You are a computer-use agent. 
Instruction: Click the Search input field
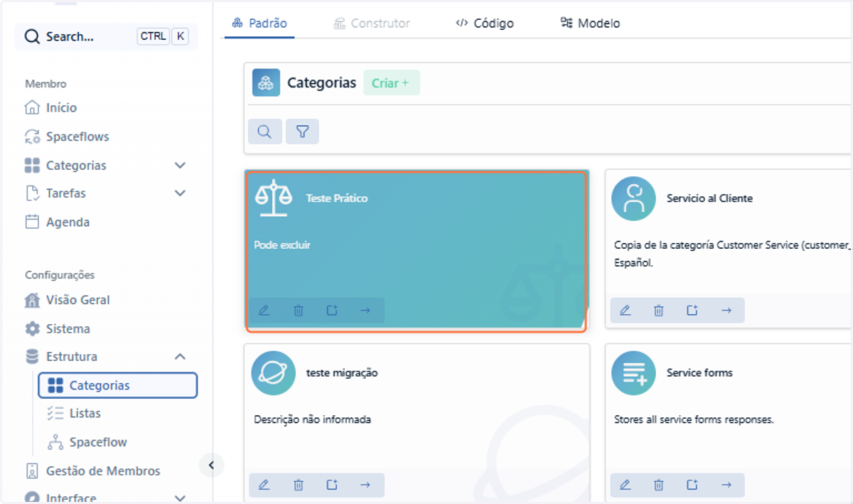107,36
